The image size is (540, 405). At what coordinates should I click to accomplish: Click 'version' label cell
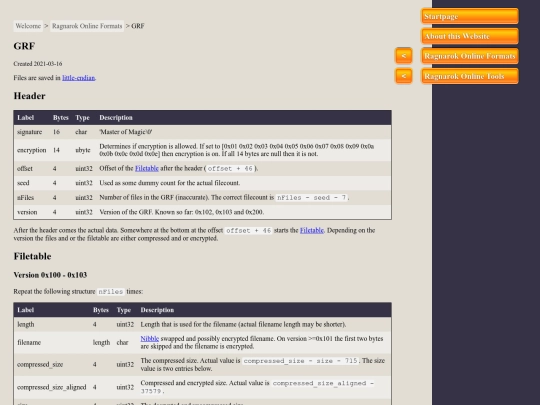coord(27,212)
